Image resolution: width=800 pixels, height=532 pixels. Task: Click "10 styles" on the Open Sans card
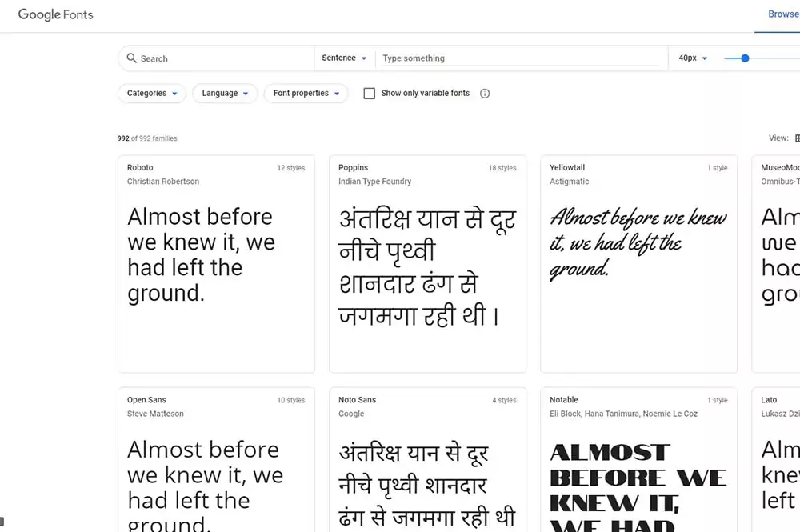(x=291, y=401)
